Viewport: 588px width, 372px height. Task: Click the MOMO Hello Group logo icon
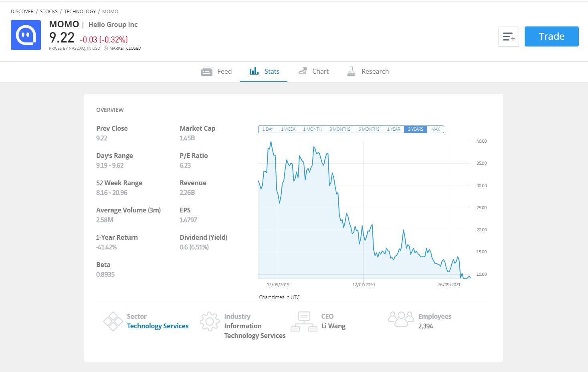[26, 35]
